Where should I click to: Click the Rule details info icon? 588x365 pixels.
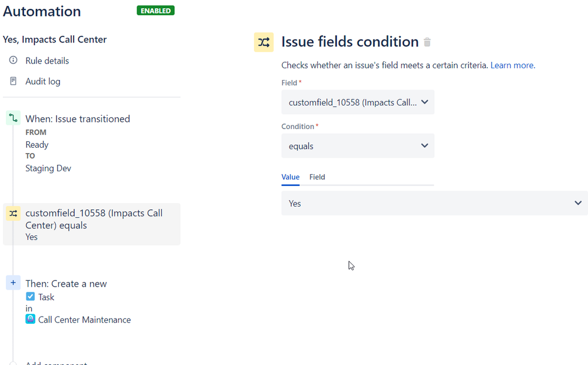pyautogui.click(x=12, y=60)
